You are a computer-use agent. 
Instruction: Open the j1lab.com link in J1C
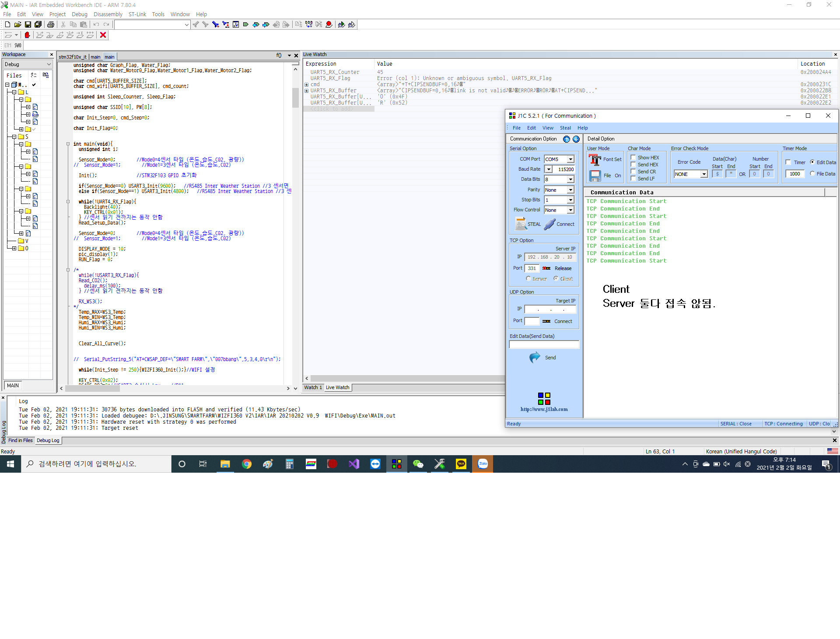click(544, 409)
